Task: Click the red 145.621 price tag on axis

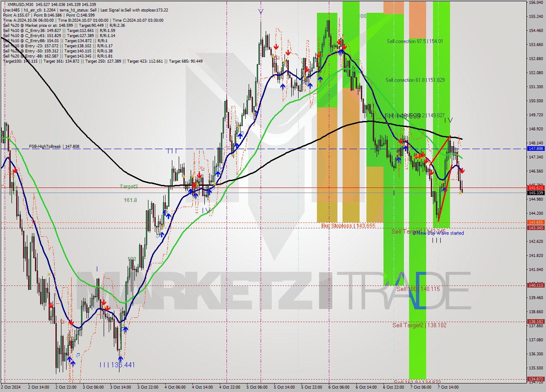Action: (536, 187)
